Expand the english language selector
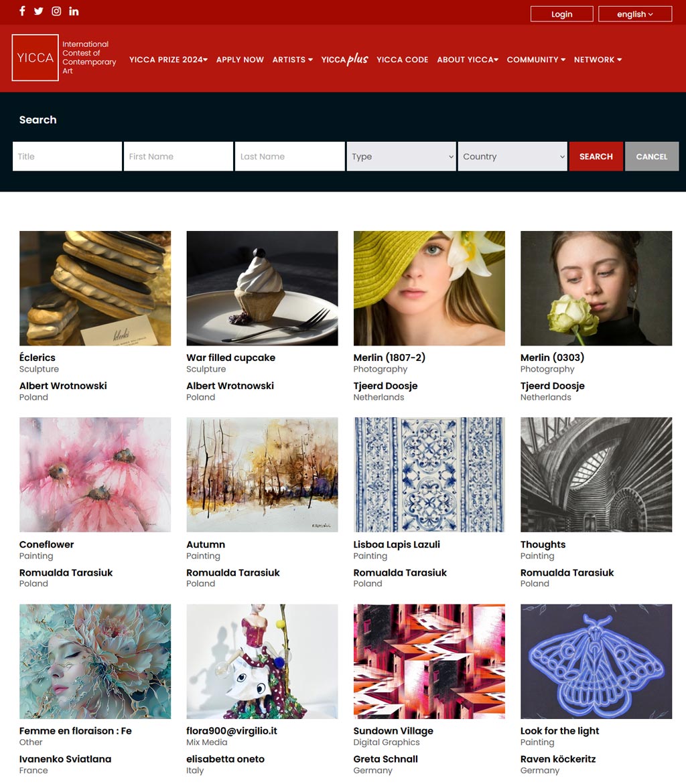Screen dimensions: 686x784 click(635, 14)
